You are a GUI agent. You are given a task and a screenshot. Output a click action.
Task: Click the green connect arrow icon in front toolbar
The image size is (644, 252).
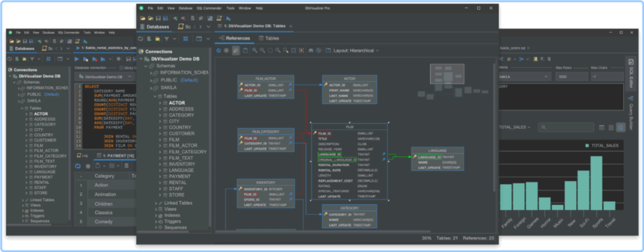click(x=175, y=18)
